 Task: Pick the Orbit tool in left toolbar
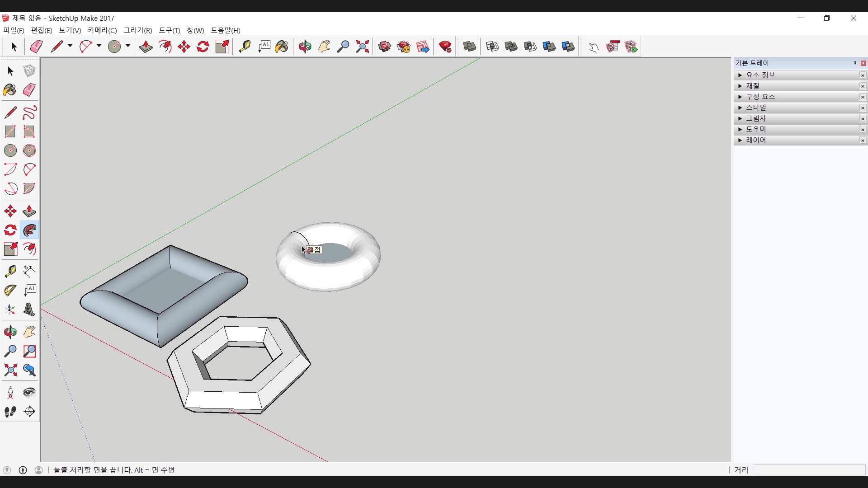point(10,332)
